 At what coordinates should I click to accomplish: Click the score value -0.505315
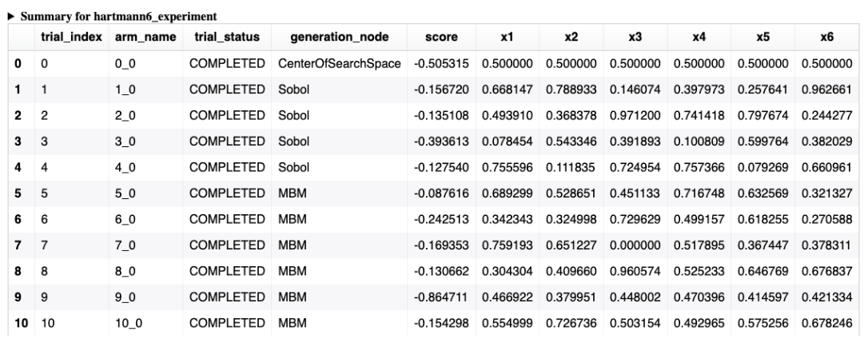coord(441,64)
